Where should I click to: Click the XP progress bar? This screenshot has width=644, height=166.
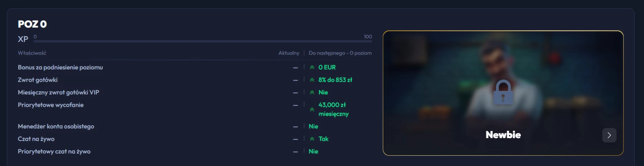[x=203, y=42]
